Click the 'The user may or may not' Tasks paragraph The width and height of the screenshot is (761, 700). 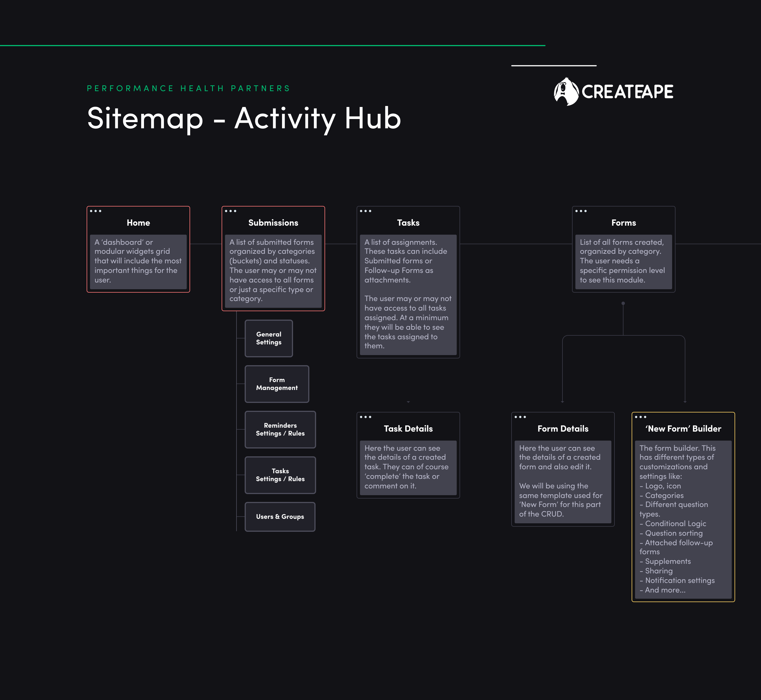coord(408,322)
